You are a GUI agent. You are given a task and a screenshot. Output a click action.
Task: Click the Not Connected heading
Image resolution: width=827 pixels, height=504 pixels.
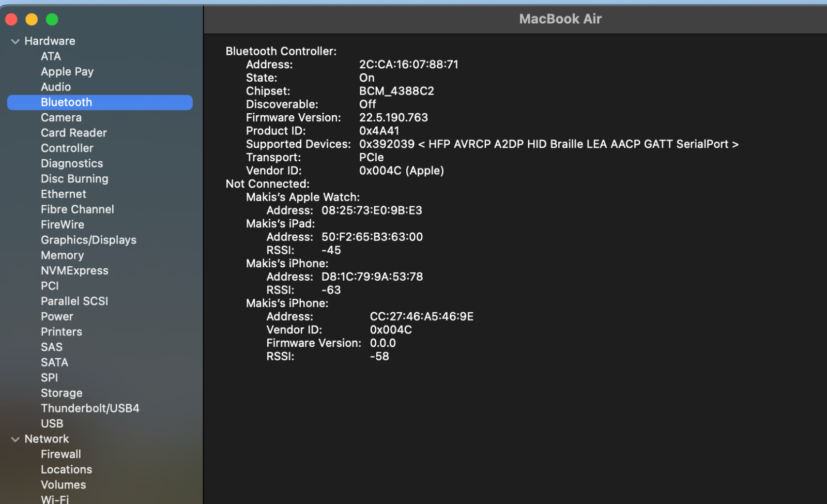(268, 184)
